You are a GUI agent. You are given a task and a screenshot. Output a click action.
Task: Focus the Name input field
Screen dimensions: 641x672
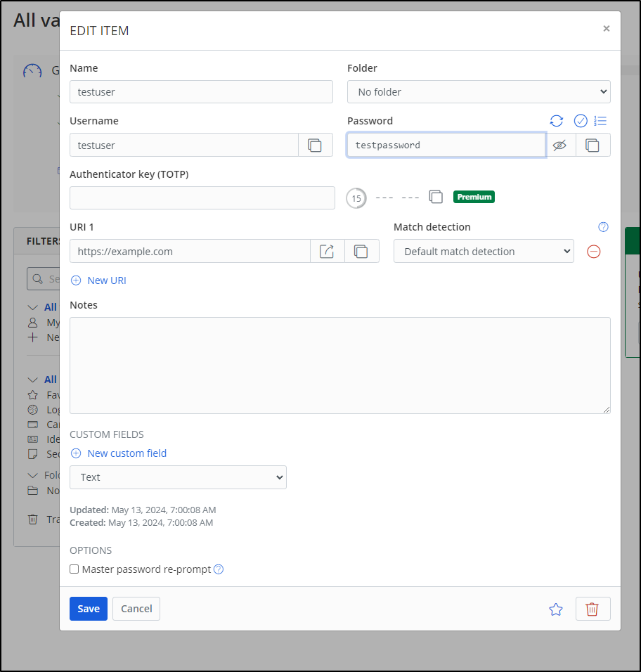(201, 91)
